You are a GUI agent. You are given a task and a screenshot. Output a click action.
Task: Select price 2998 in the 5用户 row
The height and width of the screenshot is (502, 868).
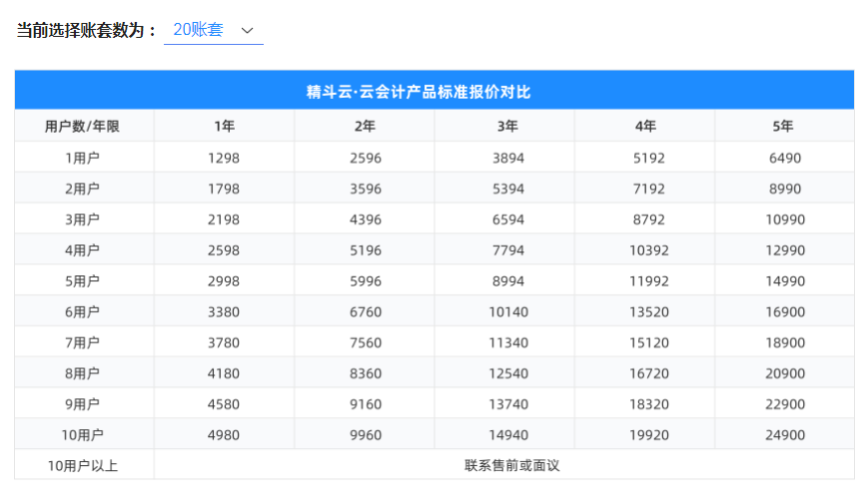click(224, 281)
